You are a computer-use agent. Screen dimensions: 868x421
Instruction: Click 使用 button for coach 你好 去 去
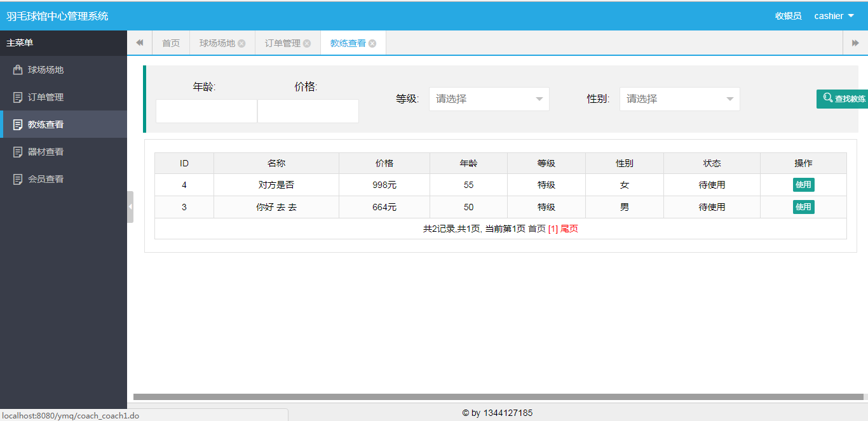[804, 207]
